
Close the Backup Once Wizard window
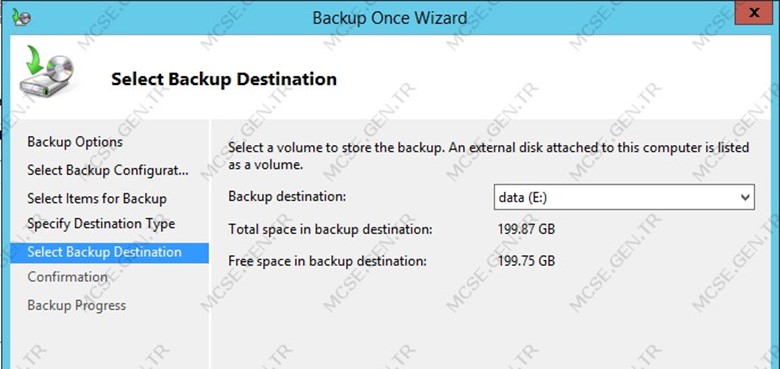click(755, 12)
